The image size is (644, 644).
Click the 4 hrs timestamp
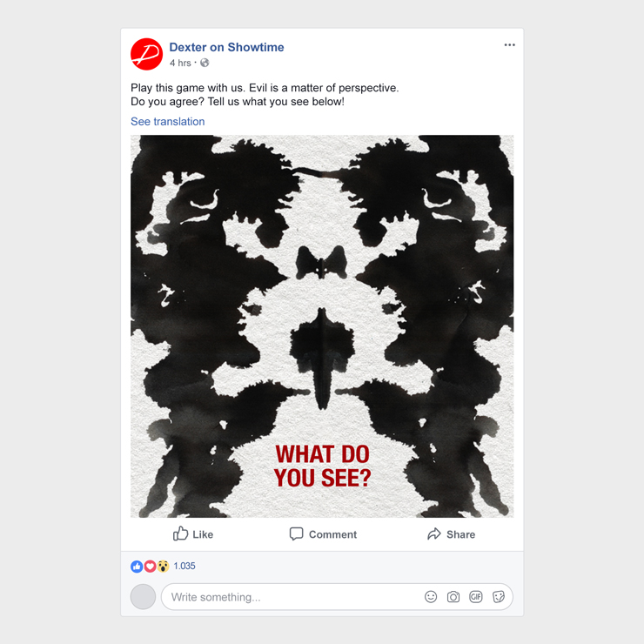pyautogui.click(x=180, y=63)
